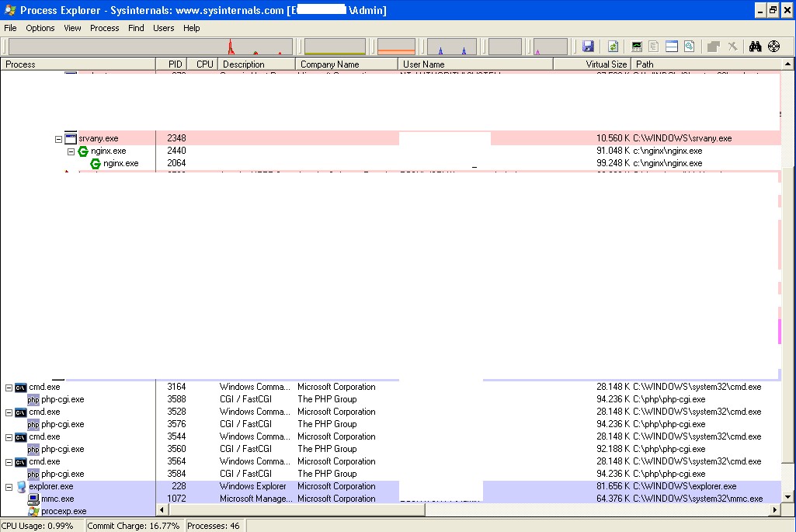Click the php-cgi.exe icon for PID 3588
The image size is (796, 532).
click(33, 399)
